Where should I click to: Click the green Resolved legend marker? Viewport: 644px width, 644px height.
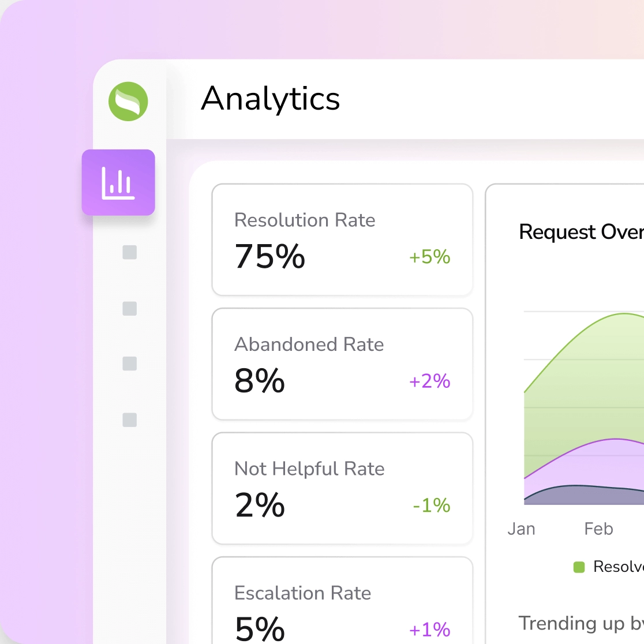point(579,567)
